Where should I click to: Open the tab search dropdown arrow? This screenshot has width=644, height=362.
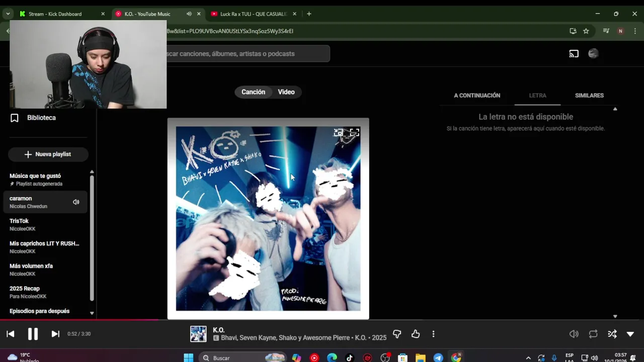8,14
